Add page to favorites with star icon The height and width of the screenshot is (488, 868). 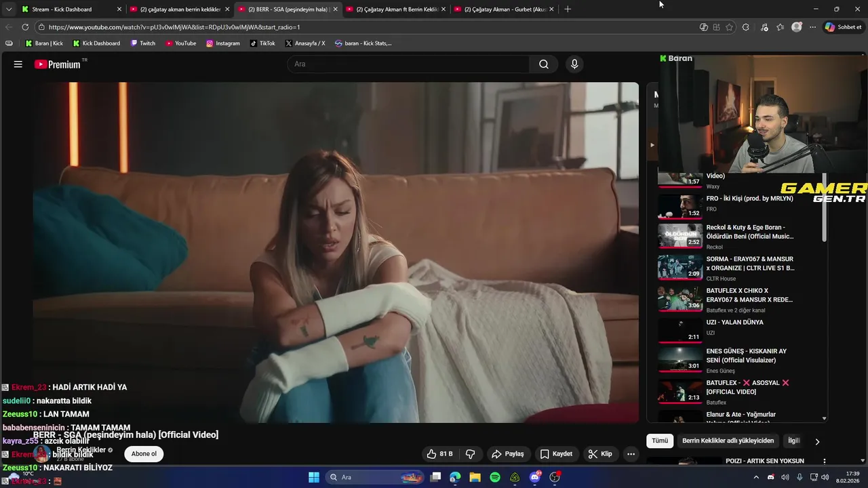point(730,27)
